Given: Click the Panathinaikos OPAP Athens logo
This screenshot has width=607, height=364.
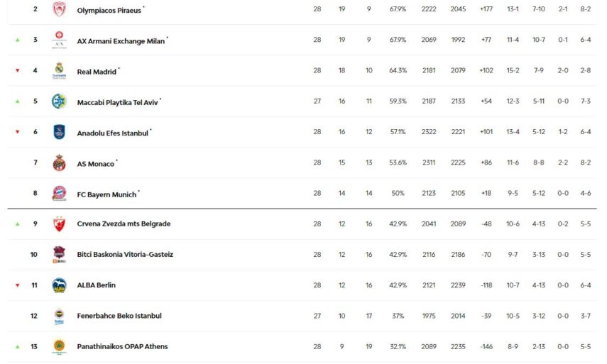Looking at the screenshot, I should (59, 346).
